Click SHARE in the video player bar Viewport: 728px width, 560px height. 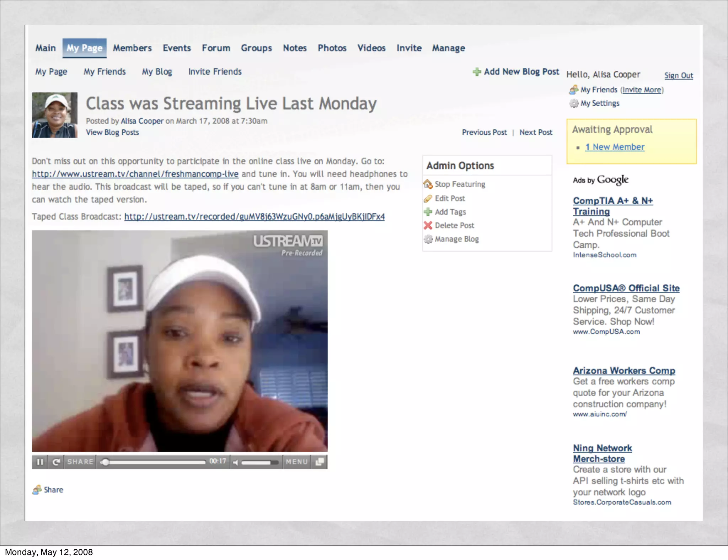80,462
